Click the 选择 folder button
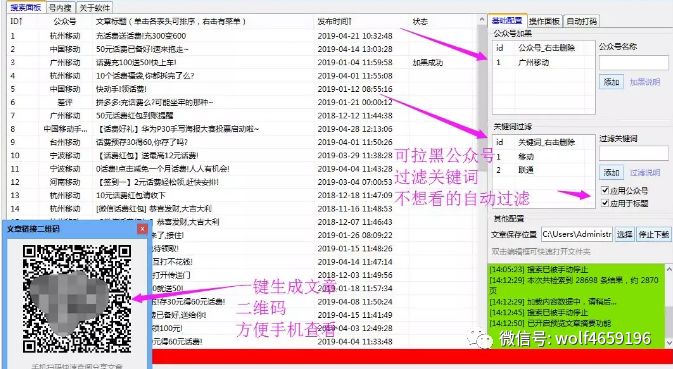Viewport: 673px width, 369px height. (624, 234)
